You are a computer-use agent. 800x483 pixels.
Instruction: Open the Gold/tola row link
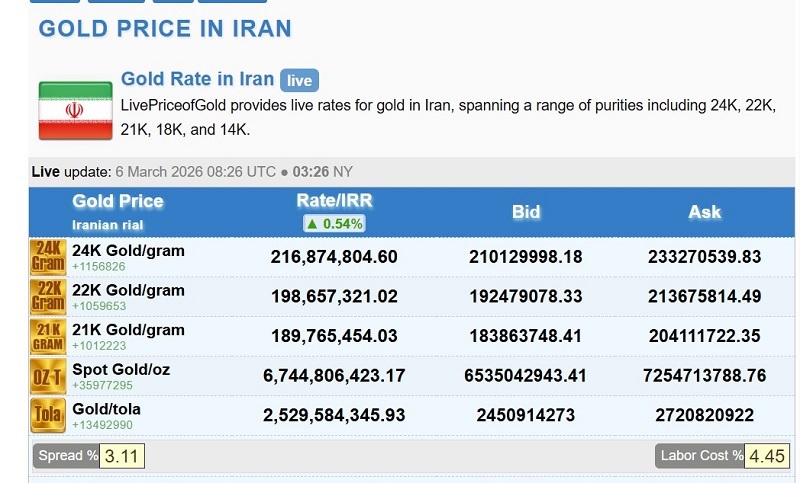click(x=106, y=409)
